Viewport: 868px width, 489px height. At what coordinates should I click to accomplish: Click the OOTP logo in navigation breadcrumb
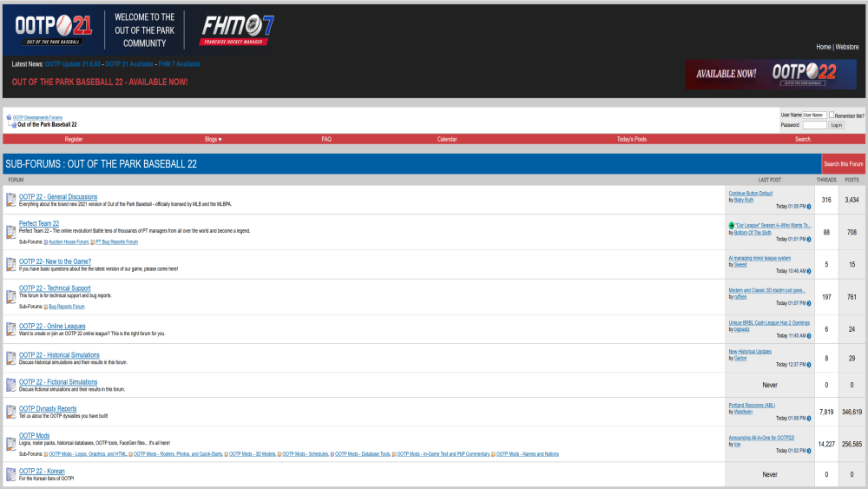point(9,117)
